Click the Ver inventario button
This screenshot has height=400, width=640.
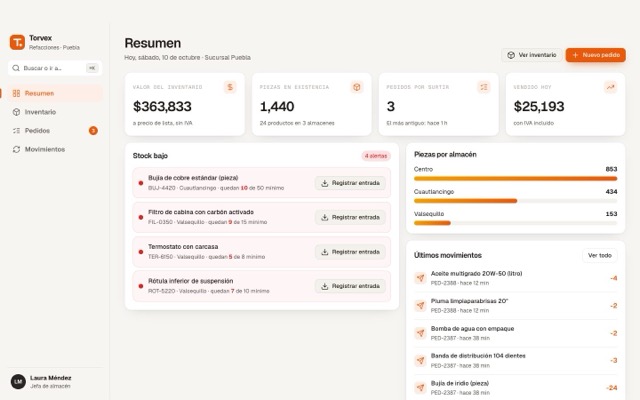(x=531, y=55)
